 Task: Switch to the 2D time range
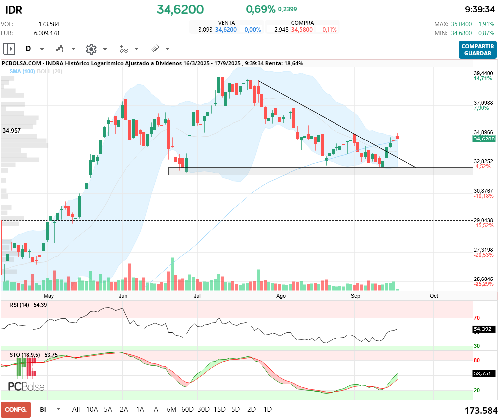click(x=251, y=409)
